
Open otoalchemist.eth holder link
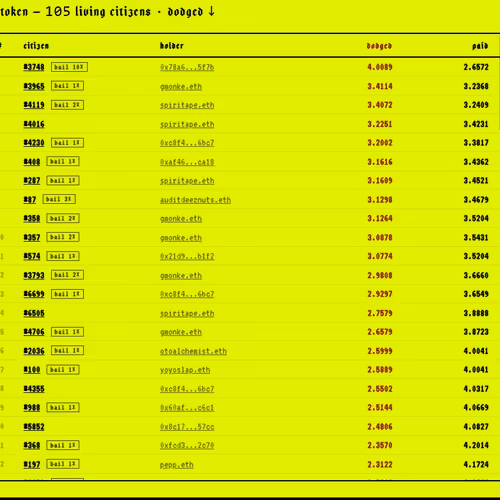[x=193, y=351]
